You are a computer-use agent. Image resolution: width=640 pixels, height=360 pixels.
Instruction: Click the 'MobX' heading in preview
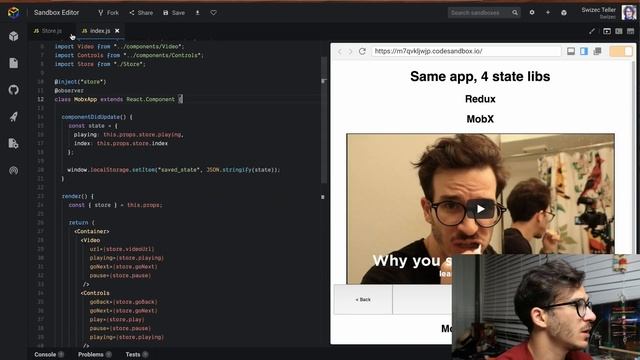[480, 119]
